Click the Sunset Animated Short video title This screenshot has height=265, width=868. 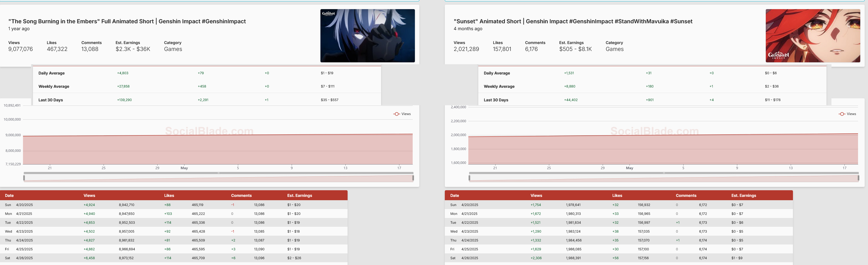coord(573,21)
